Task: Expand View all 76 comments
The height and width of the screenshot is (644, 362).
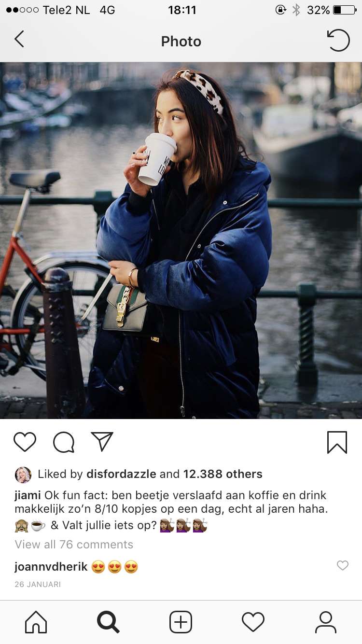Action: coord(74,545)
